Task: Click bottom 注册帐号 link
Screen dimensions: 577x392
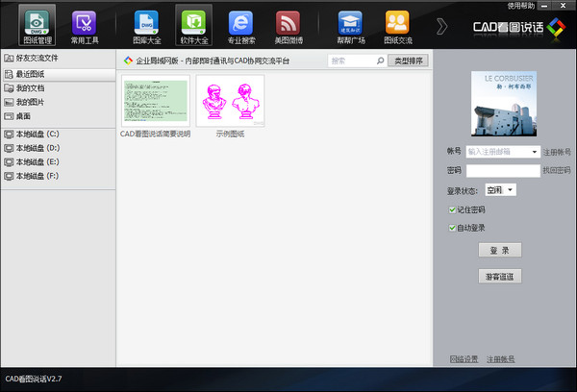Action: (500, 359)
